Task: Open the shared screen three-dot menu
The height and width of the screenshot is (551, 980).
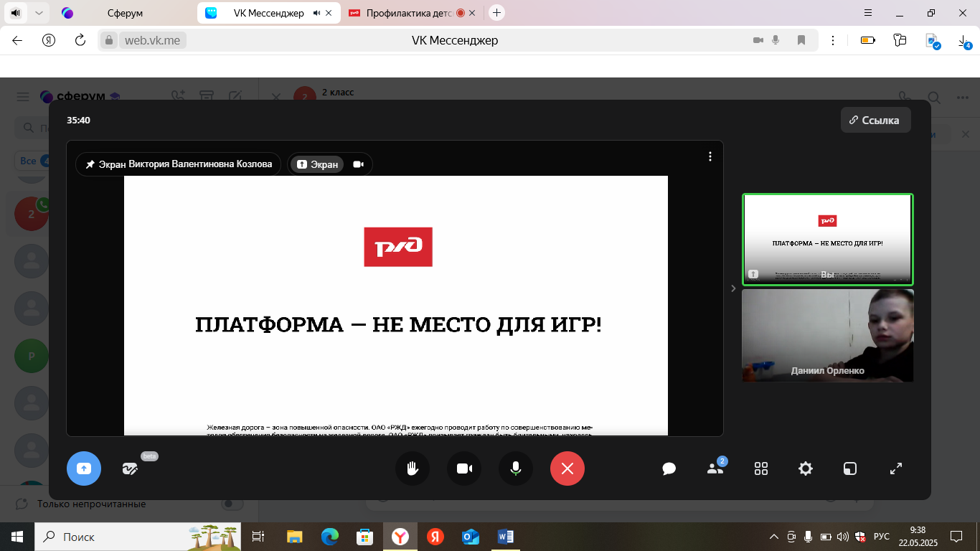Action: click(x=710, y=156)
